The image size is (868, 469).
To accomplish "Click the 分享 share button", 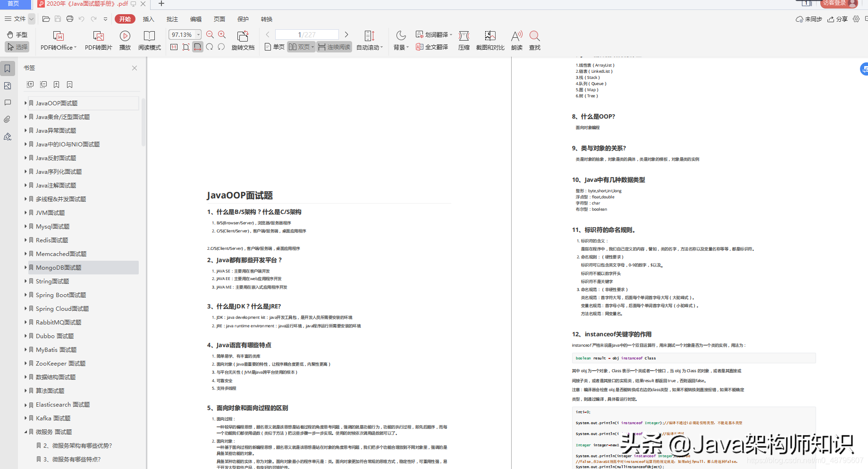I will [837, 19].
